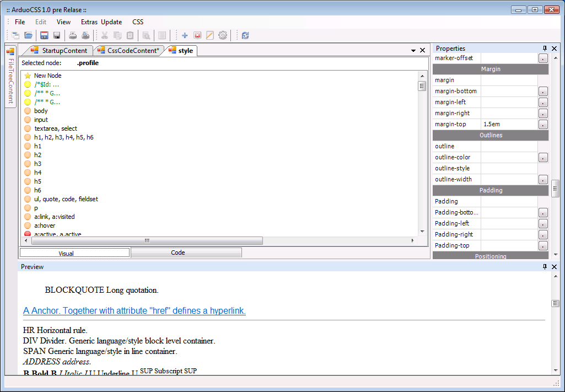The height and width of the screenshot is (392, 565).
Task: Open settings via the gear toolbar icon
Action: [223, 35]
